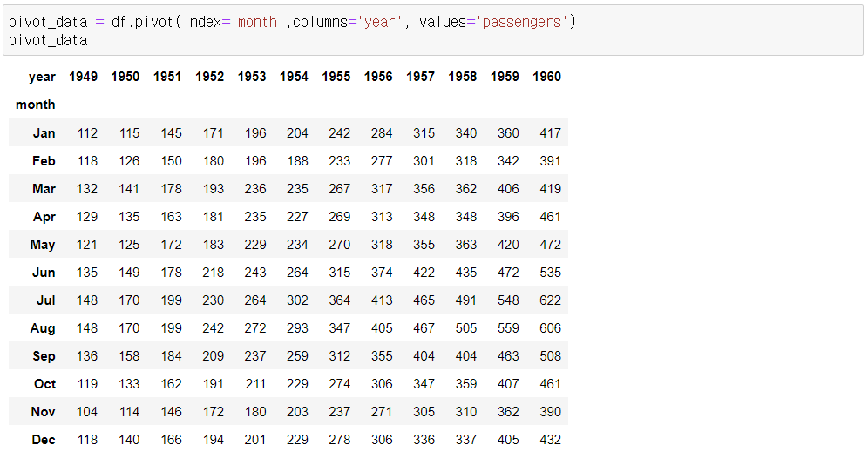Click the Jul row label
The image size is (868, 459).
point(46,300)
